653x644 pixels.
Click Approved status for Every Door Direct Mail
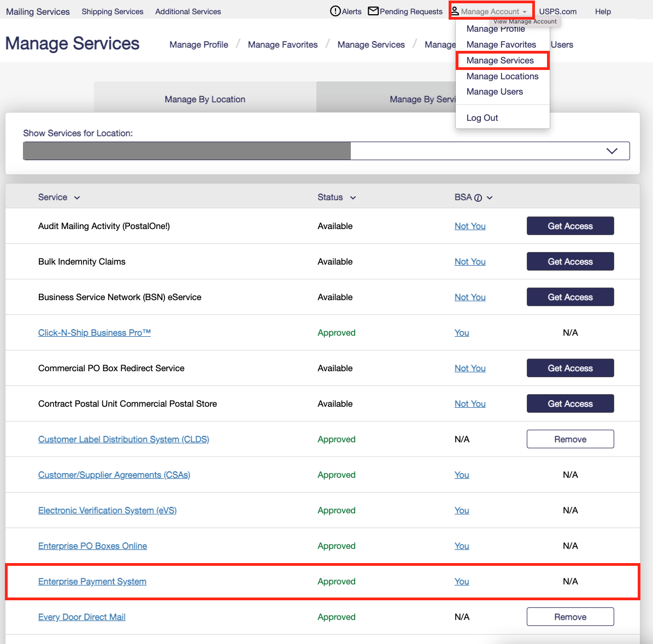[x=337, y=617]
